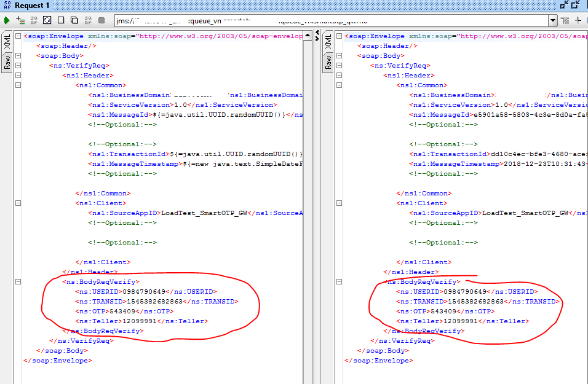Click the JMS endpoint address field

click(332, 20)
